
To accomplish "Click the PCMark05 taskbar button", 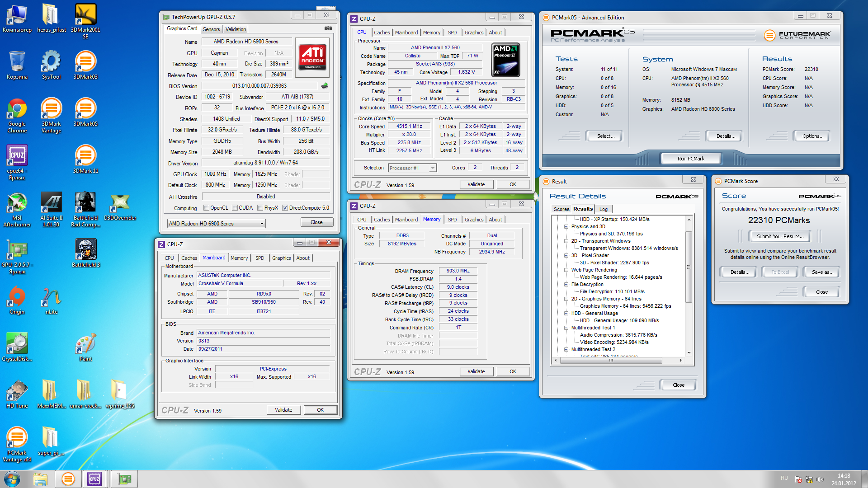I will point(68,479).
